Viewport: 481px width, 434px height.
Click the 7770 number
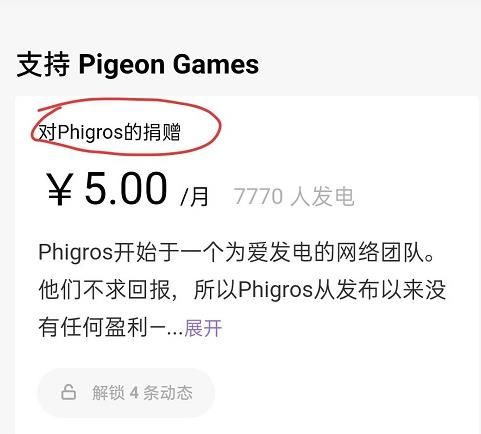[258, 196]
